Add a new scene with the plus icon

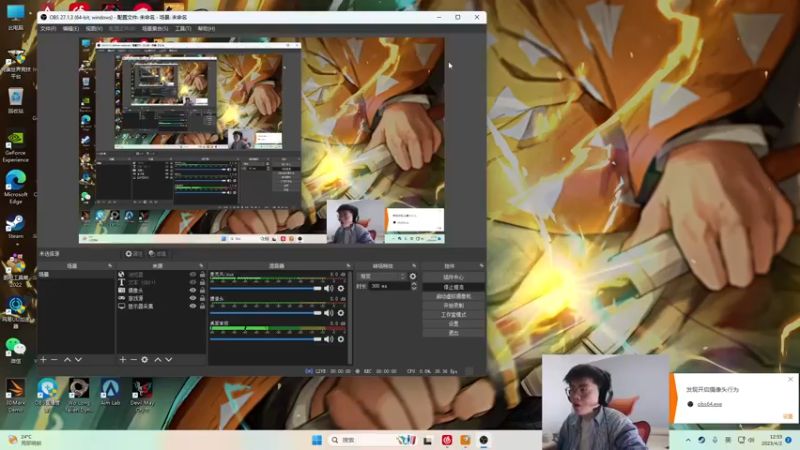coord(43,360)
